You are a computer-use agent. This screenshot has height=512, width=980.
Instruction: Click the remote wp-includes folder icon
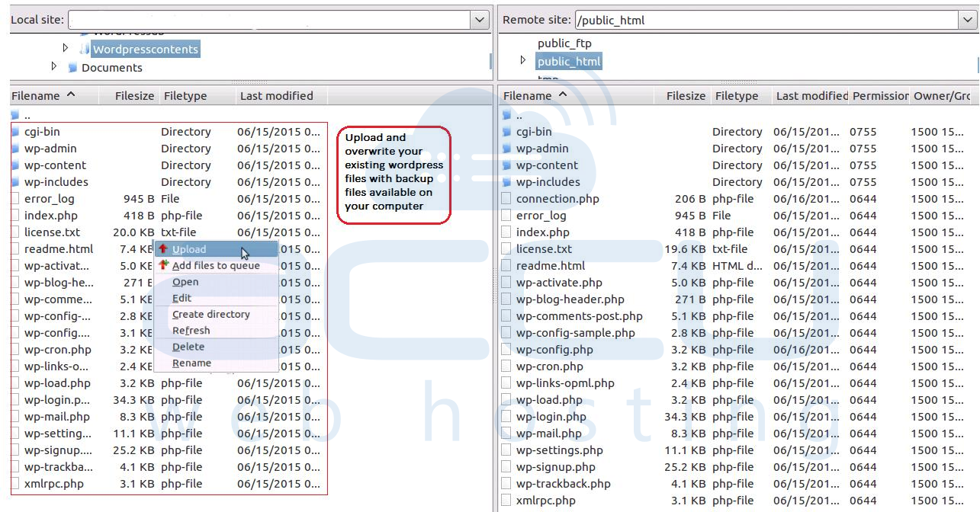tap(507, 182)
